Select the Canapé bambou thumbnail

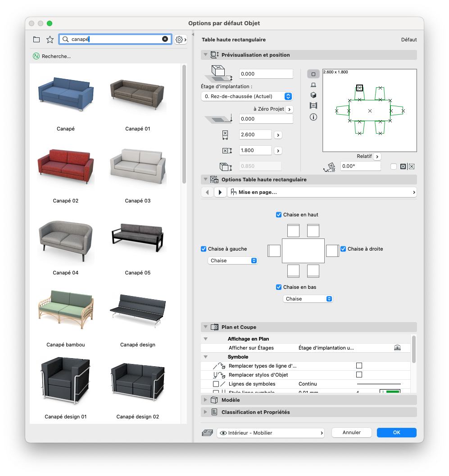[x=66, y=310]
